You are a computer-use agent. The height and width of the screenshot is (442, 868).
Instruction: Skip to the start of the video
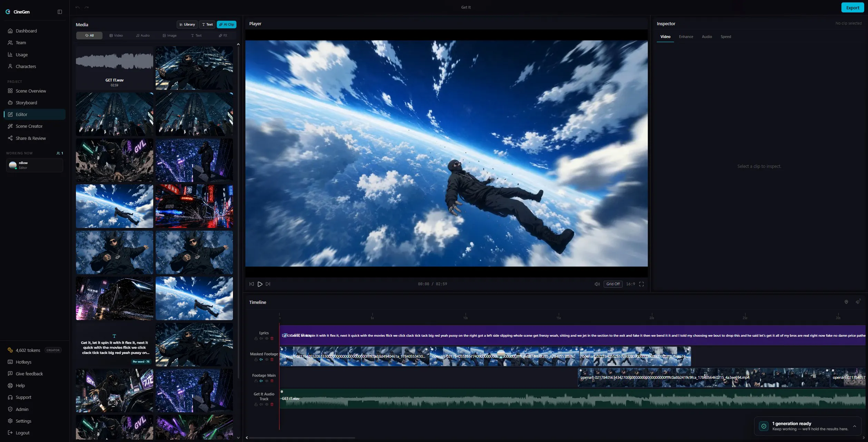coord(252,284)
